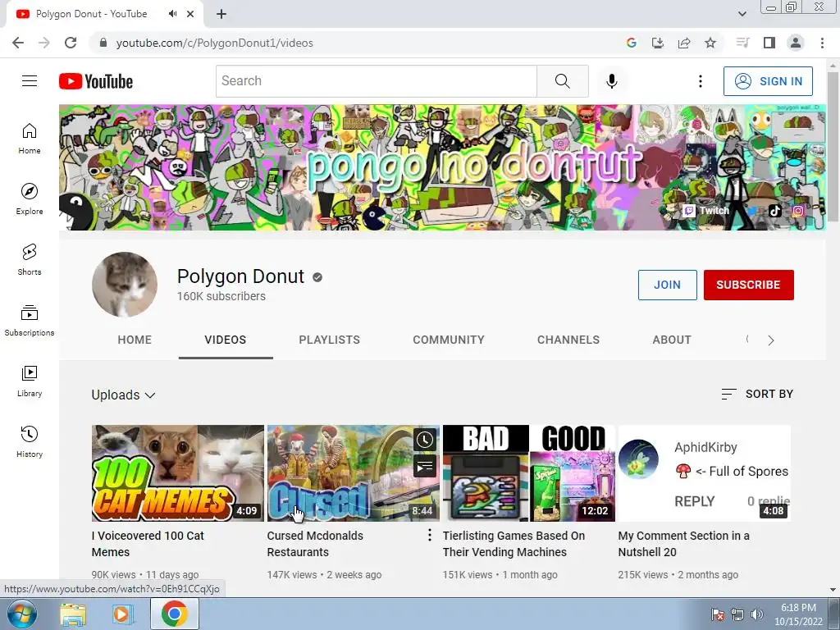Open the Twitter icon on banner

[x=752, y=211]
